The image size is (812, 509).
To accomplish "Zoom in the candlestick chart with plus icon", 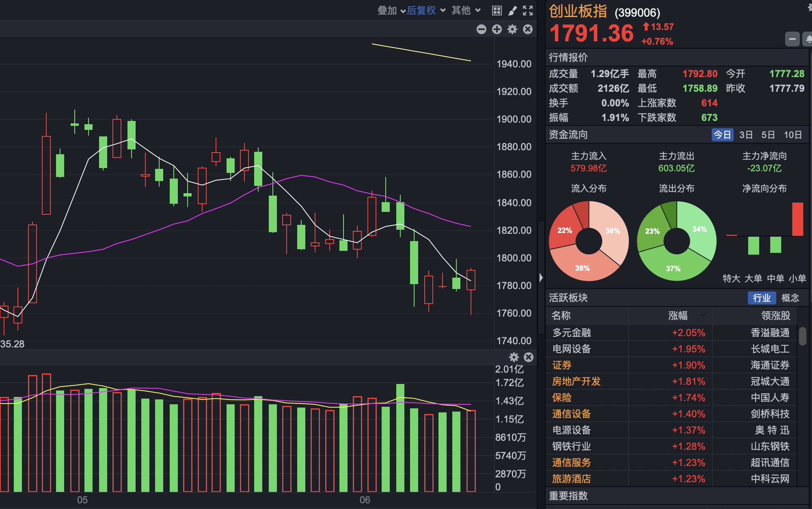I will (497, 29).
